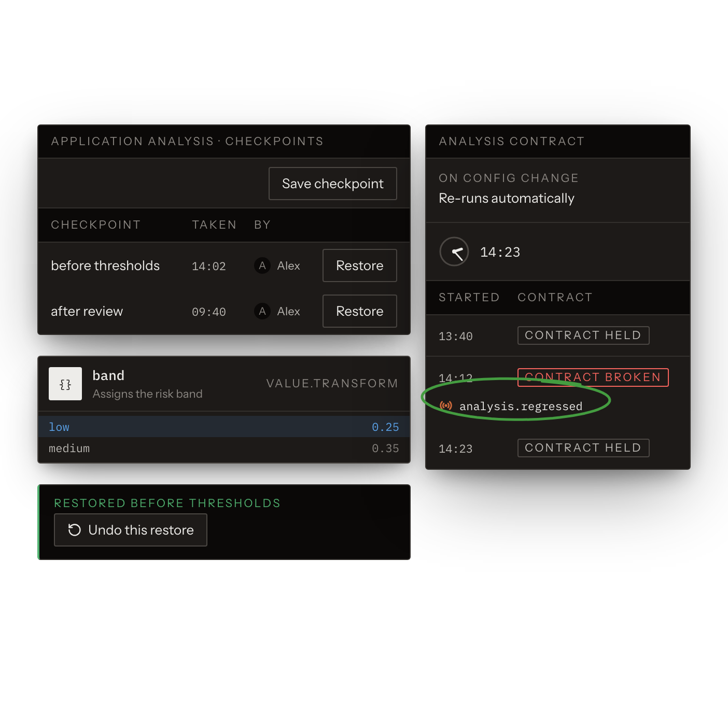Click the 14:02 taken time
This screenshot has width=728, height=728.
pyautogui.click(x=209, y=267)
